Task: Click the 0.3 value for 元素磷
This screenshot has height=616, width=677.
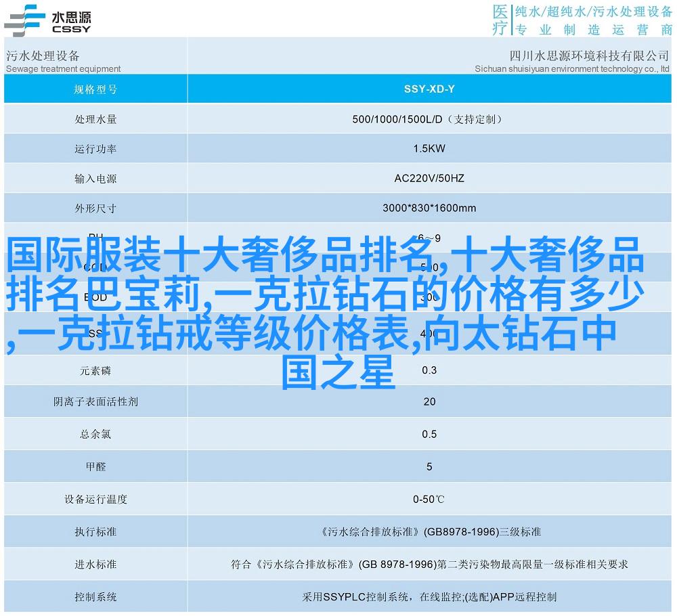Action: [429, 370]
